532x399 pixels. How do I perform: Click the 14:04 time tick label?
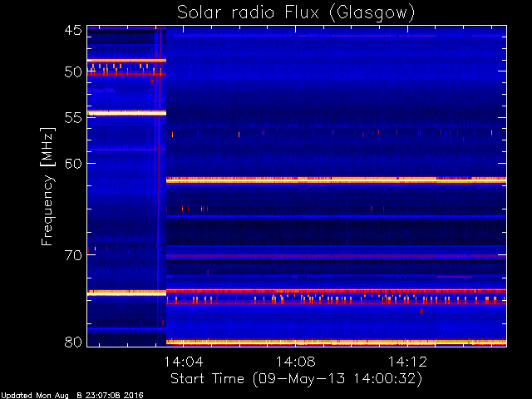pos(184,362)
